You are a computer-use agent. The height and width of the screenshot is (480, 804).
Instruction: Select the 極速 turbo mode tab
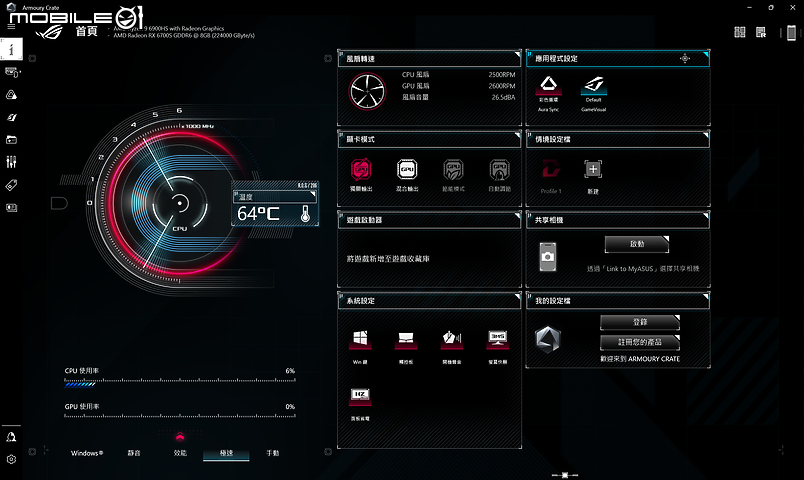pos(226,453)
